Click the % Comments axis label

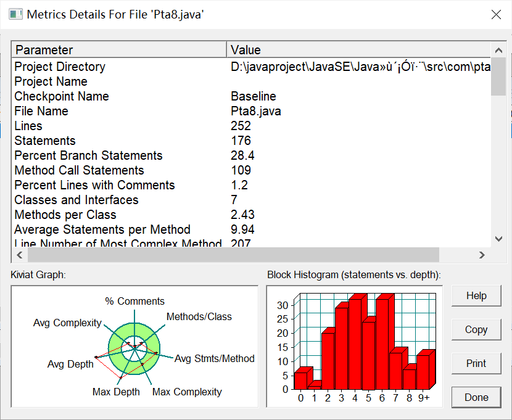[x=134, y=301]
